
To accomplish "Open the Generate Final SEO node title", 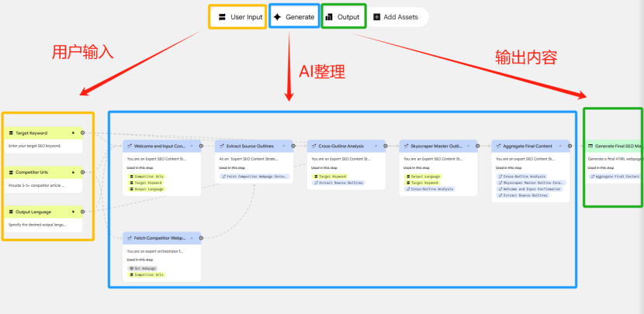I will pyautogui.click(x=618, y=146).
